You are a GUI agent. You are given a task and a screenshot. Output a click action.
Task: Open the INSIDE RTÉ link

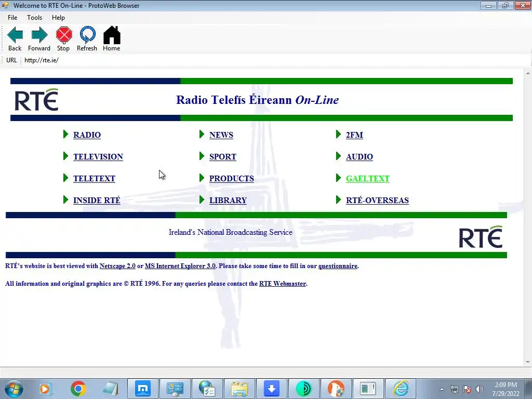pyautogui.click(x=97, y=200)
